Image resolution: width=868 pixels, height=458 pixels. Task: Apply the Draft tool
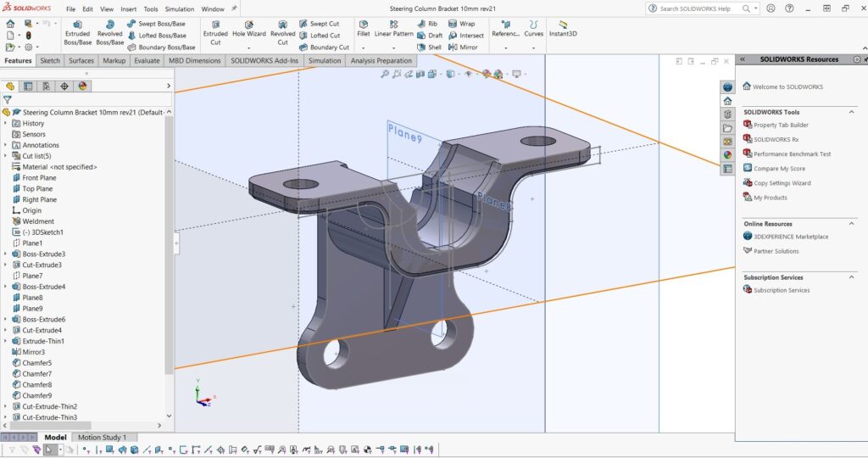point(430,36)
